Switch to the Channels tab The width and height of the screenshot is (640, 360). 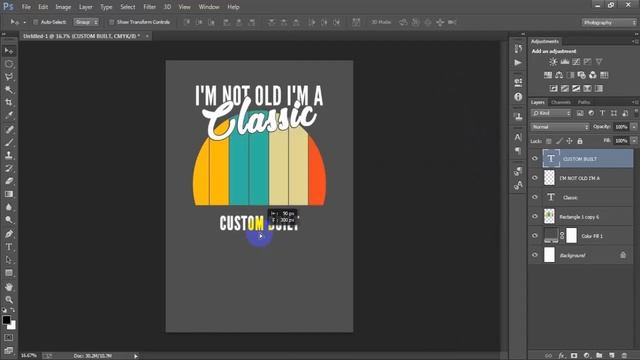click(x=560, y=102)
